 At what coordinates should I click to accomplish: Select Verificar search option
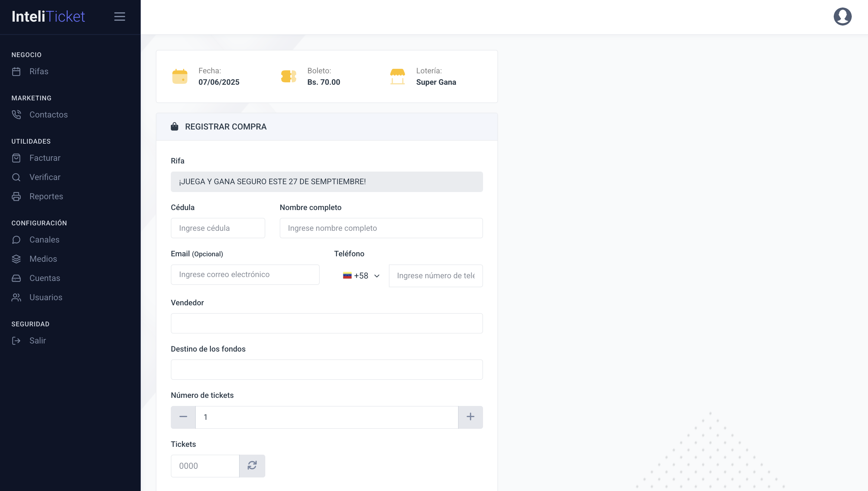tap(45, 177)
